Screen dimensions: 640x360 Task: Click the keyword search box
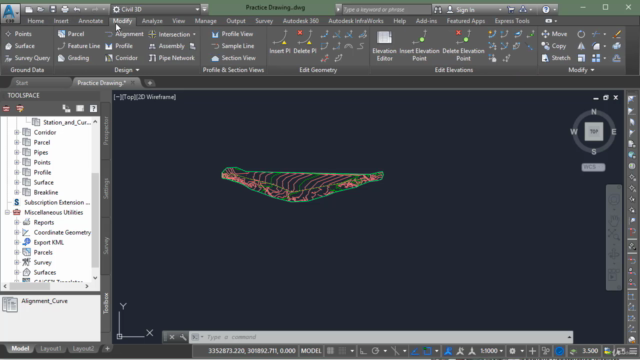point(386,9)
